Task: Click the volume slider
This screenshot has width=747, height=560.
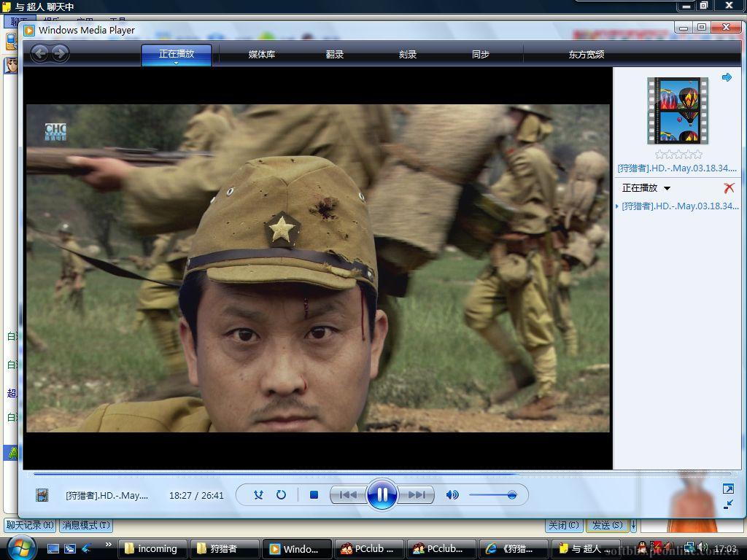Action: [492, 495]
